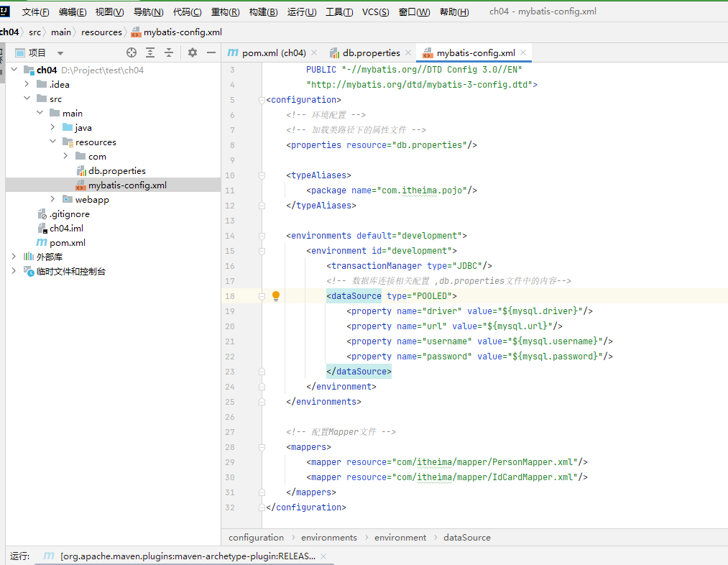Click the collapse all icon in project panel

coord(169,52)
